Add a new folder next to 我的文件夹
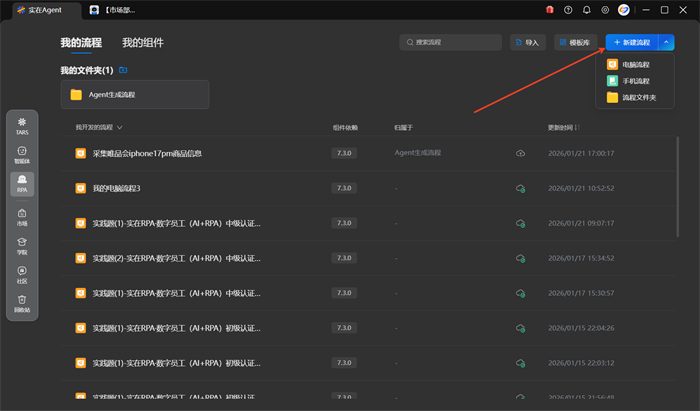The image size is (700, 411). click(x=123, y=71)
